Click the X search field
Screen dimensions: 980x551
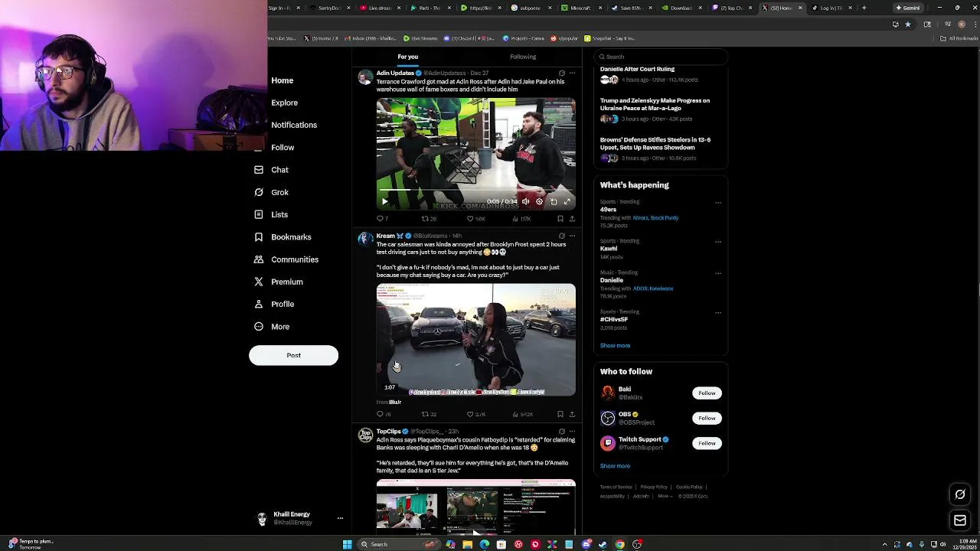pyautogui.click(x=661, y=57)
